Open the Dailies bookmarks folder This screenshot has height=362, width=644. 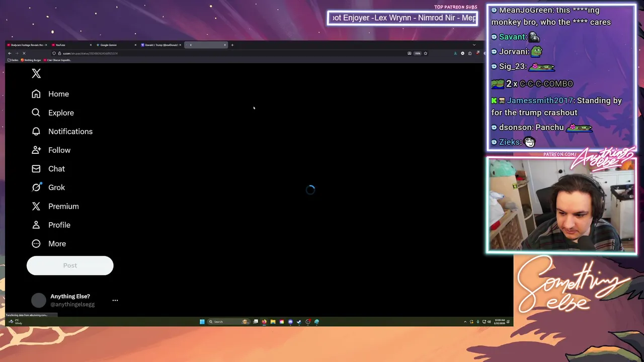tap(13, 60)
